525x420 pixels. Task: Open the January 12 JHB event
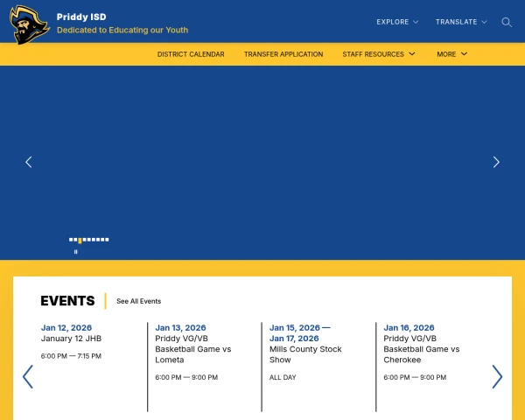click(x=71, y=339)
